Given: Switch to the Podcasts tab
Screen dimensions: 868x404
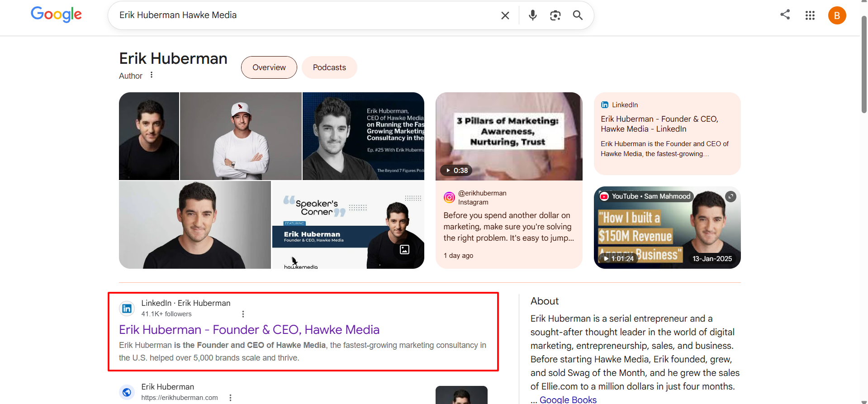Looking at the screenshot, I should click(x=329, y=67).
